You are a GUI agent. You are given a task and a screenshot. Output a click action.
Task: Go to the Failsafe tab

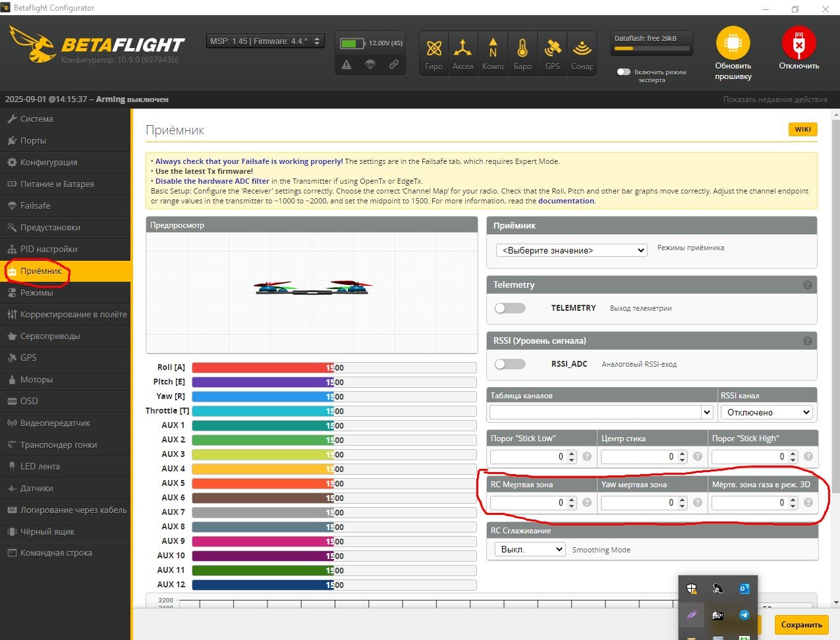click(x=65, y=206)
